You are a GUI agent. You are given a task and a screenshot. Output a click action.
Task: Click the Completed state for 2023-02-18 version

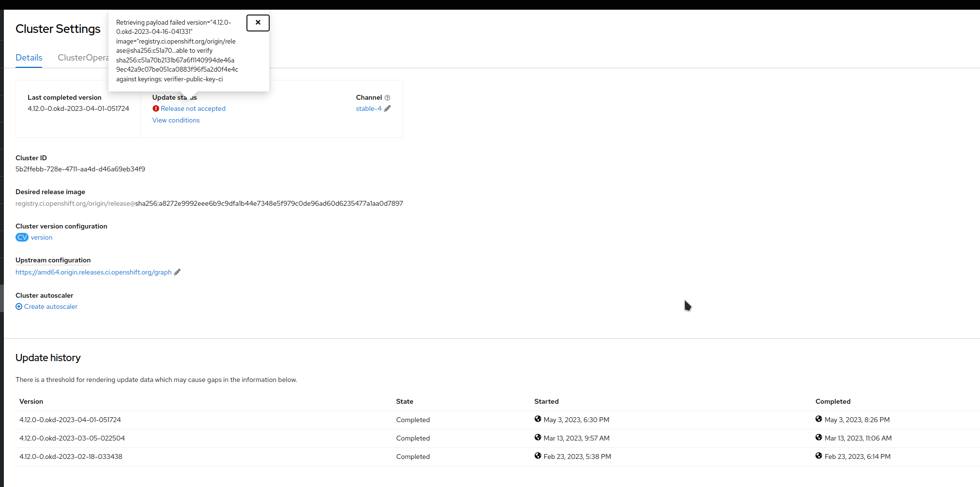[413, 457]
